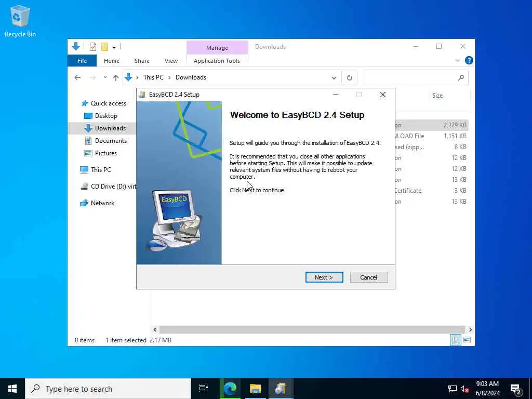Click the scroll left arrow
The height and width of the screenshot is (399, 532).
[155, 329]
